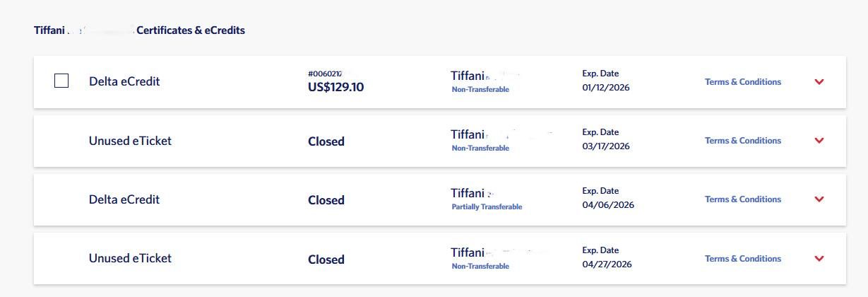
Task: Select the Delta eCredit title with checkbox
Action: click(x=124, y=81)
